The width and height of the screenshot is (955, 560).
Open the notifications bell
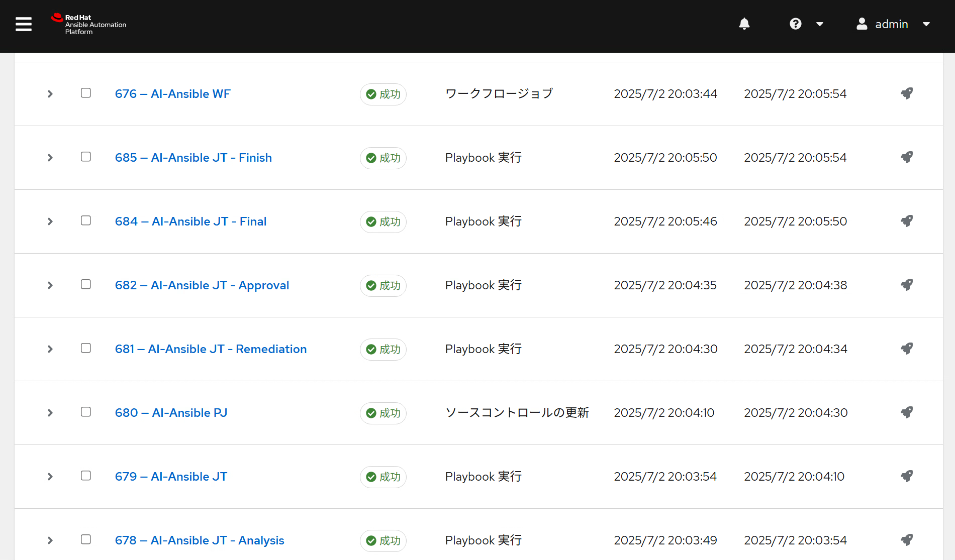click(x=744, y=24)
